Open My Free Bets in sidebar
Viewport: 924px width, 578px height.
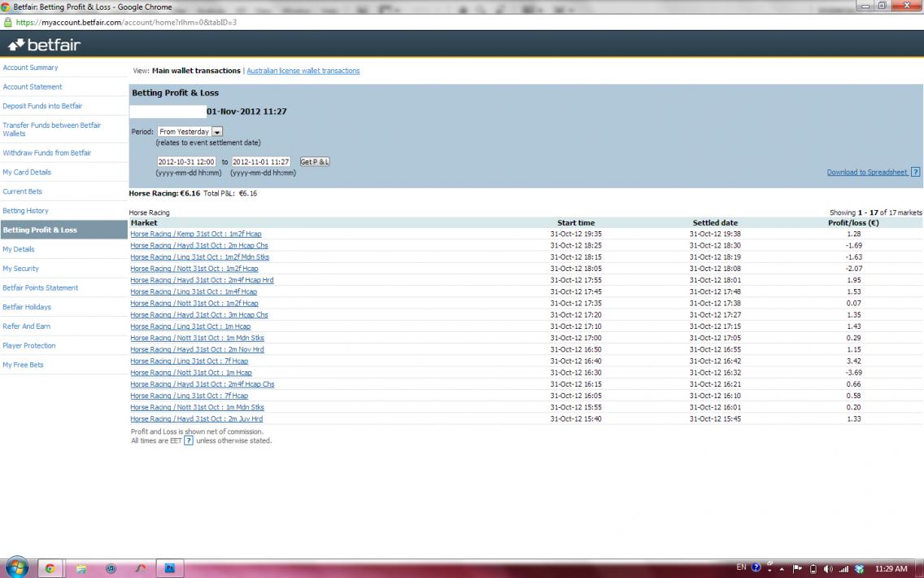[23, 365]
